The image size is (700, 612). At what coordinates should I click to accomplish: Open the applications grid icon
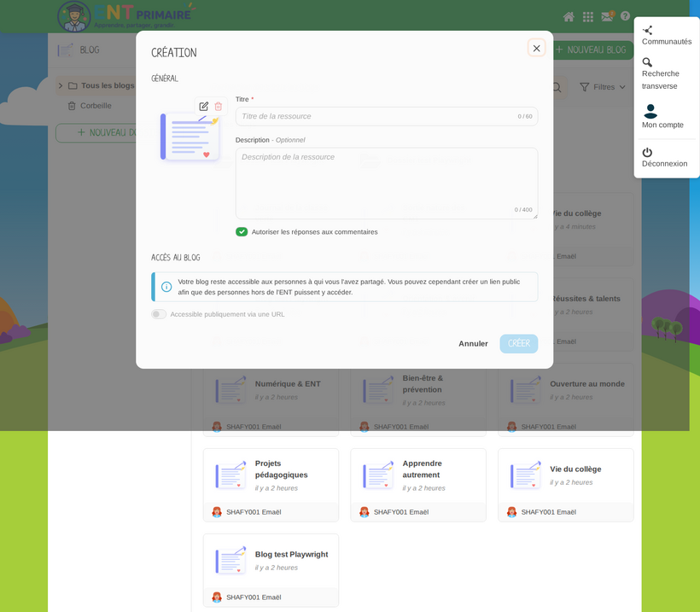pos(588,17)
